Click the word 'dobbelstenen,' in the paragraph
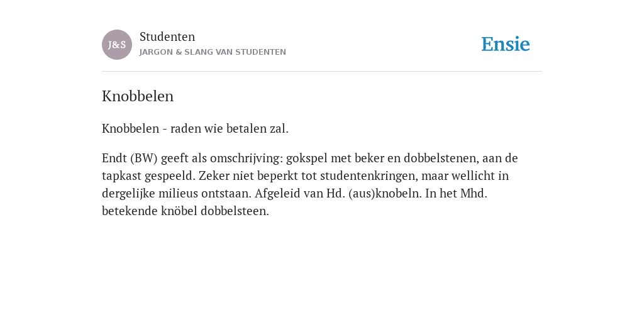Image resolution: width=644 pixels, height=322 pixels. [441, 158]
